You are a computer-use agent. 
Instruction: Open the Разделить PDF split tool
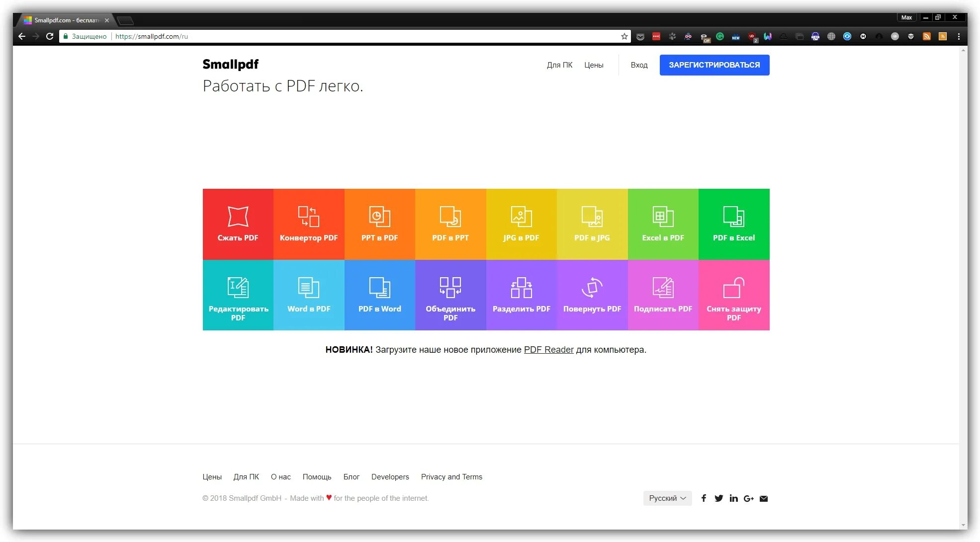click(x=521, y=295)
